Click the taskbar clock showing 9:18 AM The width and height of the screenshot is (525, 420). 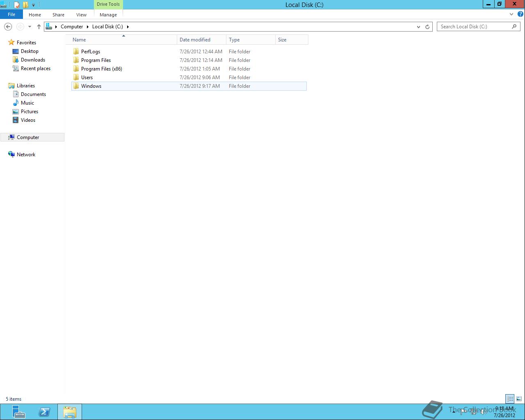coord(504,412)
